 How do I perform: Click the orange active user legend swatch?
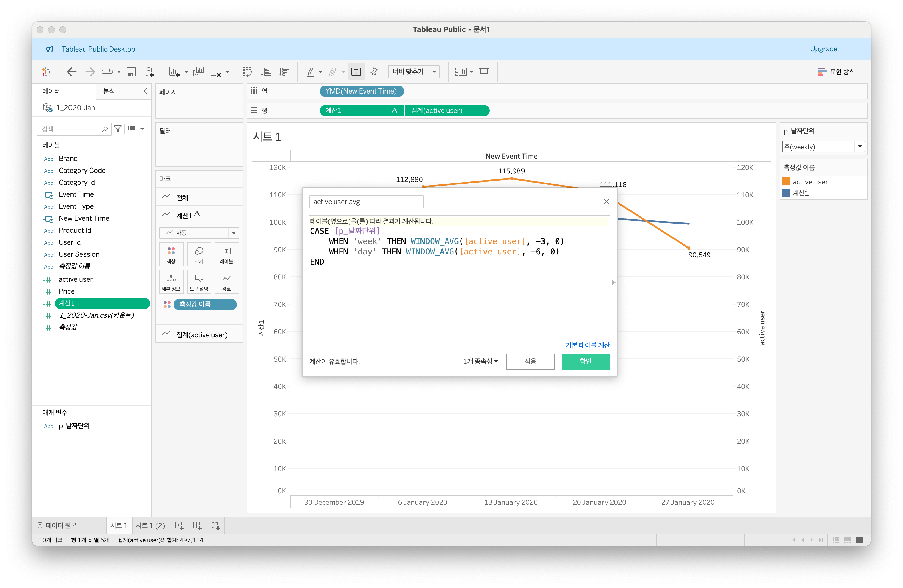point(786,182)
